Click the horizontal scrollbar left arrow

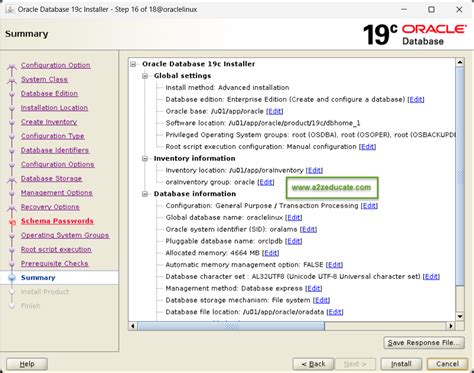tap(133, 326)
